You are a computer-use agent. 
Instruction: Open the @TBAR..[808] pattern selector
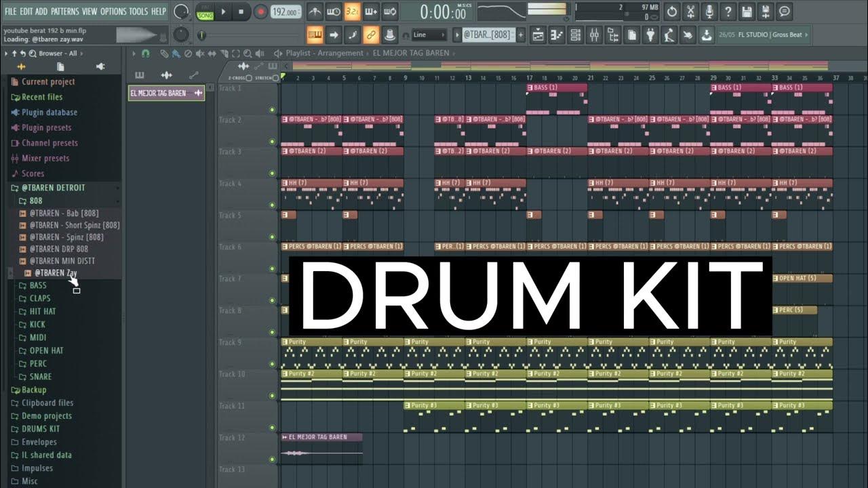[488, 35]
